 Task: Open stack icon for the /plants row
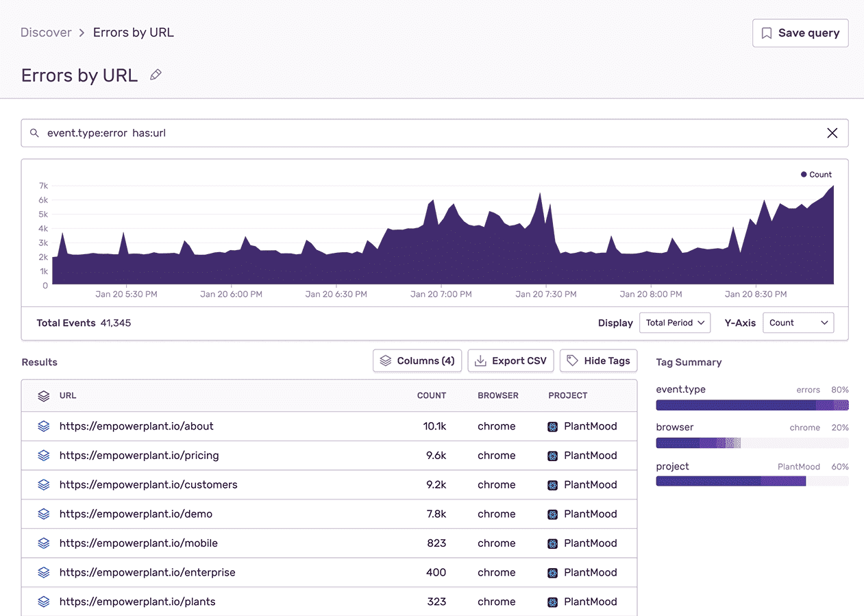pos(44,602)
